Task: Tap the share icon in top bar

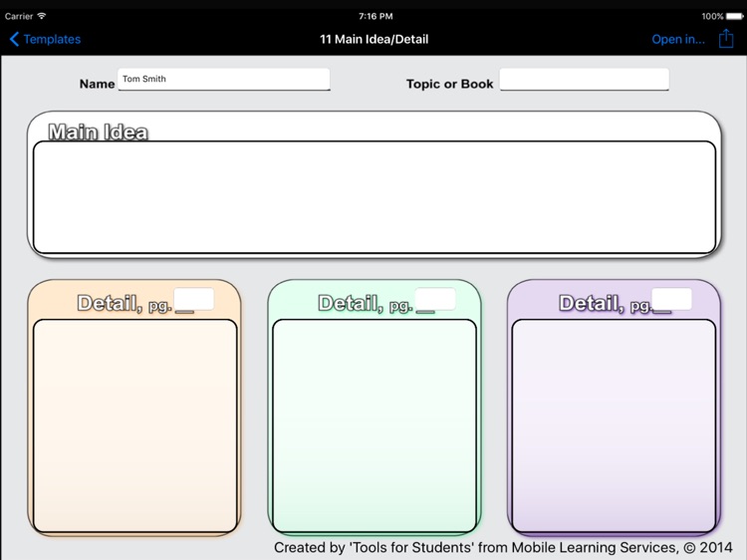Action: tap(726, 38)
